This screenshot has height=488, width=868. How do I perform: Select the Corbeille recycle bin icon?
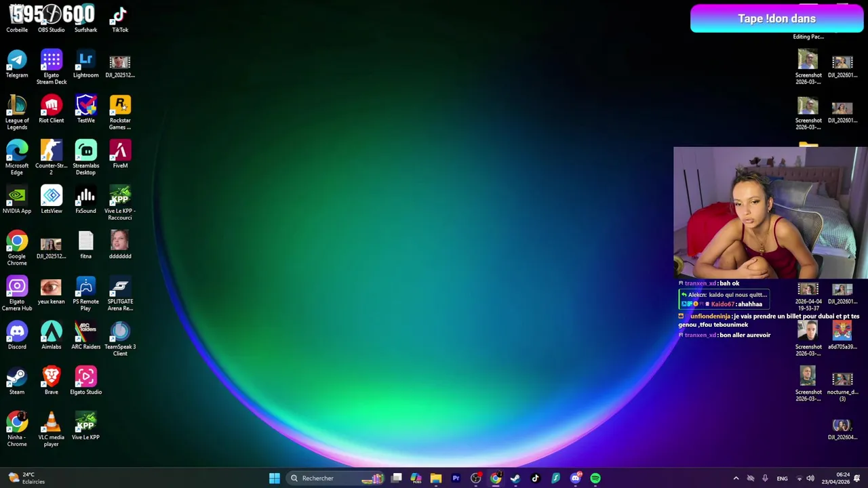click(x=17, y=20)
